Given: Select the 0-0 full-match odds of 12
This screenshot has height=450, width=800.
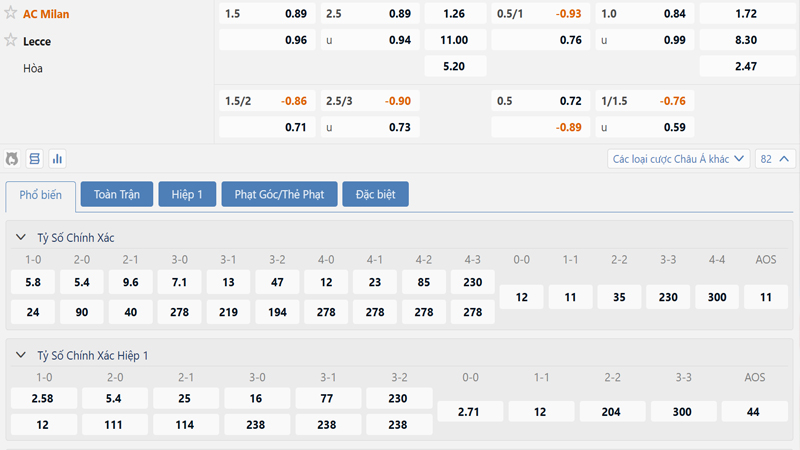Looking at the screenshot, I should pos(521,297).
